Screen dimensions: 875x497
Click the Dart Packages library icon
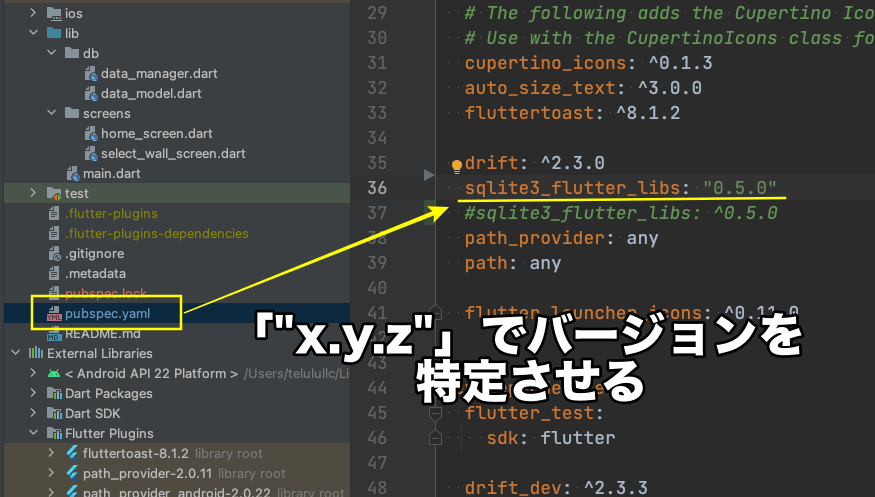(54, 394)
